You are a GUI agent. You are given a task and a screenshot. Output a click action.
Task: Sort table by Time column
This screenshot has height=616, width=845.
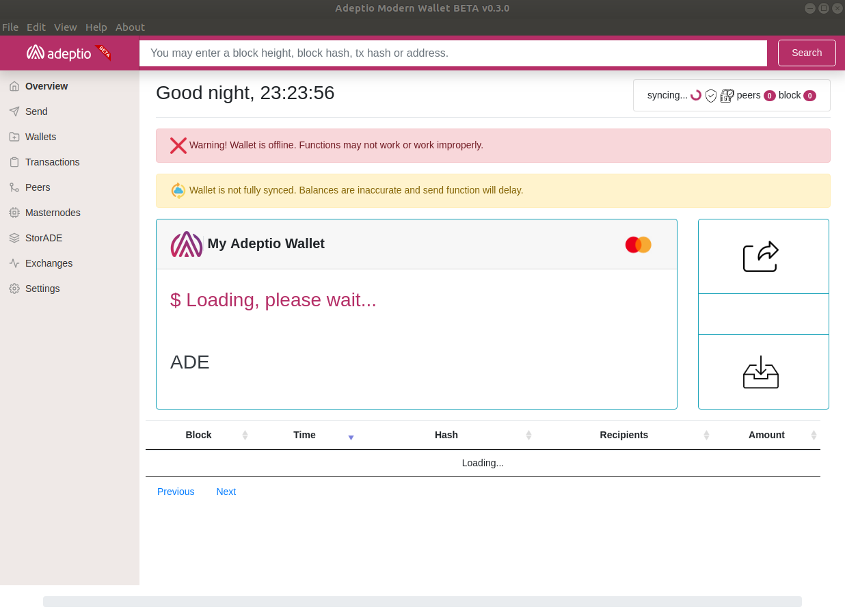click(x=305, y=435)
